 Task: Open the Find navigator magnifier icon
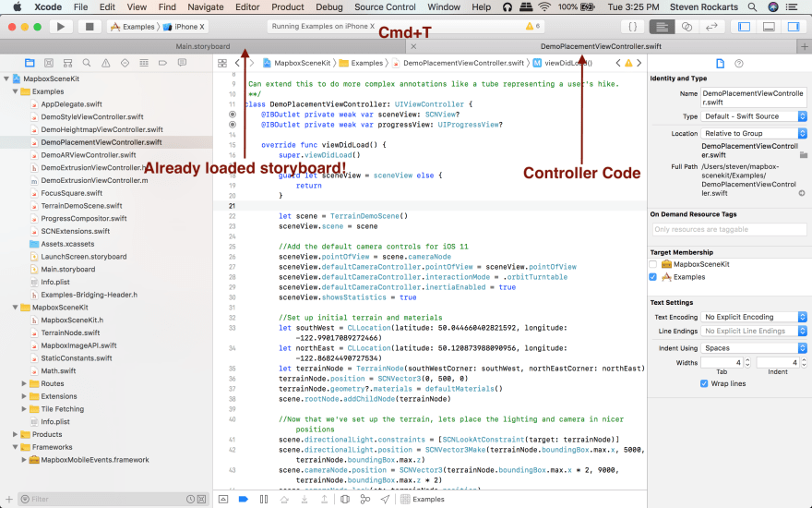(87, 63)
